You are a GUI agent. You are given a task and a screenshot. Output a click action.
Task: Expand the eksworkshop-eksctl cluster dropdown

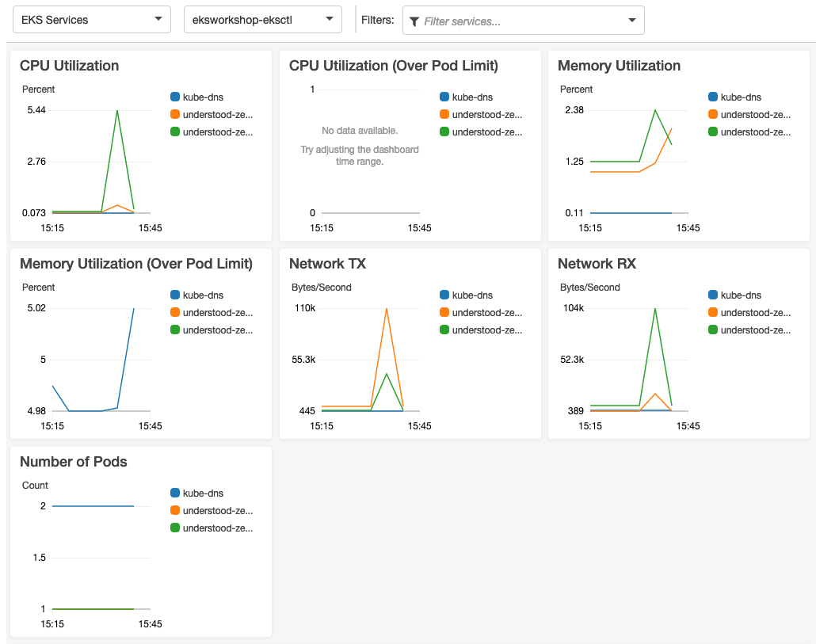pyautogui.click(x=262, y=20)
